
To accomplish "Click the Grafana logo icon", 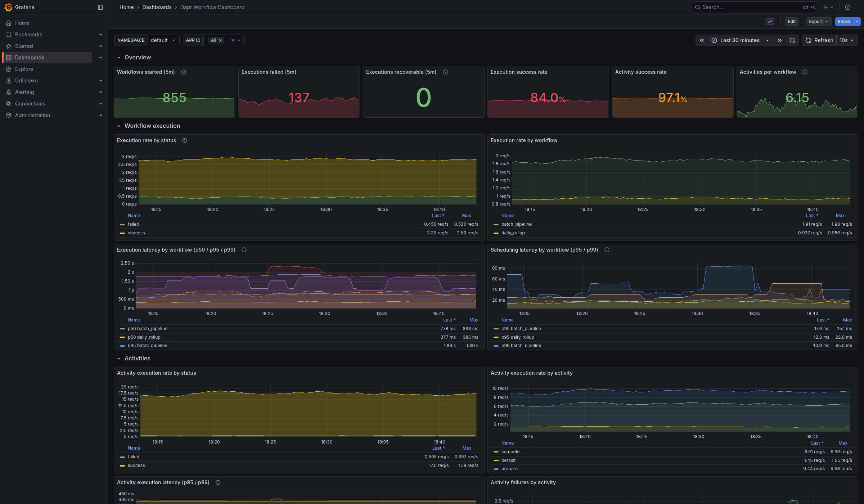I will [x=8, y=7].
